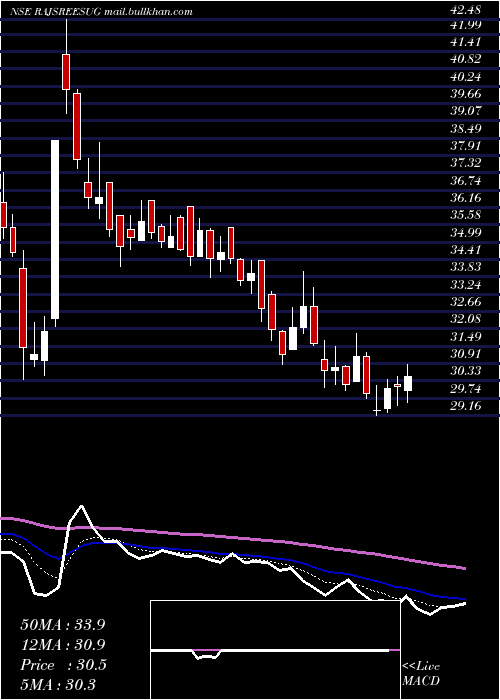The height and width of the screenshot is (700, 500).
Task: Click the 29.74 price axis label
Action: click(x=465, y=389)
